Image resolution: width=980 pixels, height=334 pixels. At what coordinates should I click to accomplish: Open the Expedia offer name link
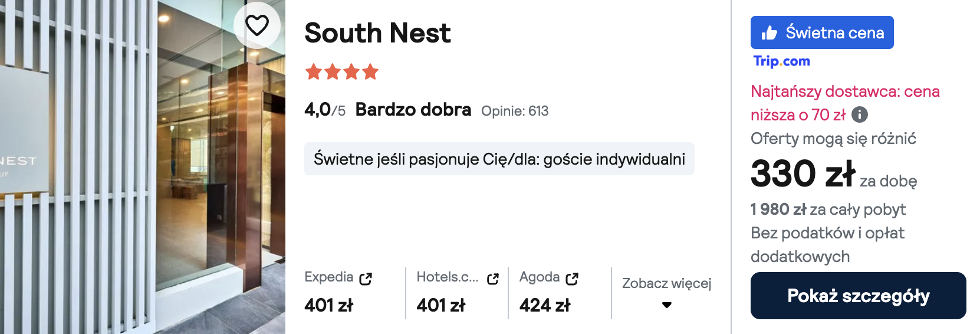click(328, 277)
